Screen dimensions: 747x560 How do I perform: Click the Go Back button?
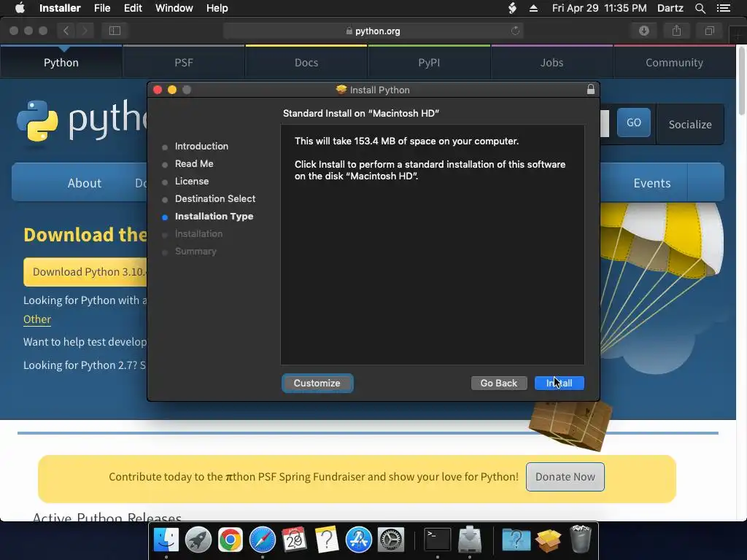pyautogui.click(x=499, y=383)
